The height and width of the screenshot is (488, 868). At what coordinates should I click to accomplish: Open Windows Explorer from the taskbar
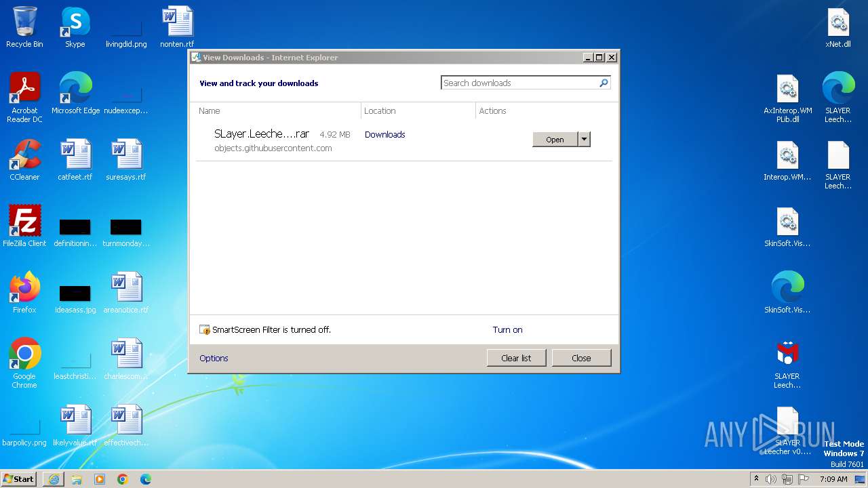click(x=77, y=479)
